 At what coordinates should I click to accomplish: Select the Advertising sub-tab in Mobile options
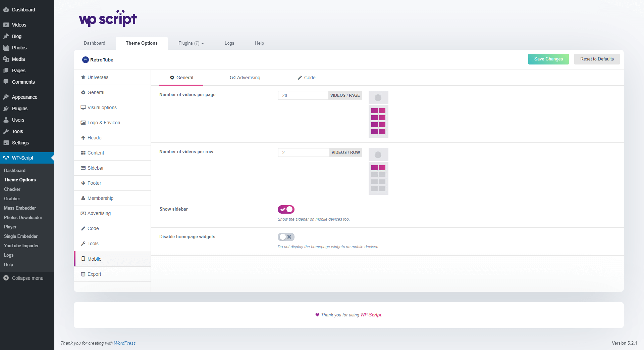pos(245,78)
